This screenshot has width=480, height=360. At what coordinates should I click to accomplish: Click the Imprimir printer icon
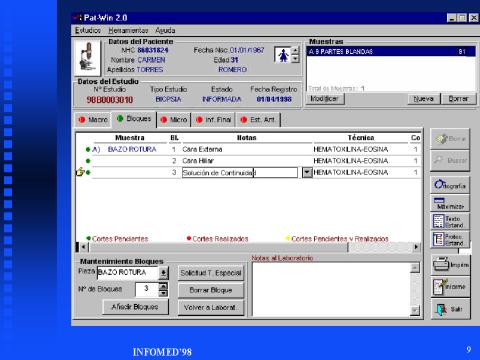pyautogui.click(x=450, y=265)
